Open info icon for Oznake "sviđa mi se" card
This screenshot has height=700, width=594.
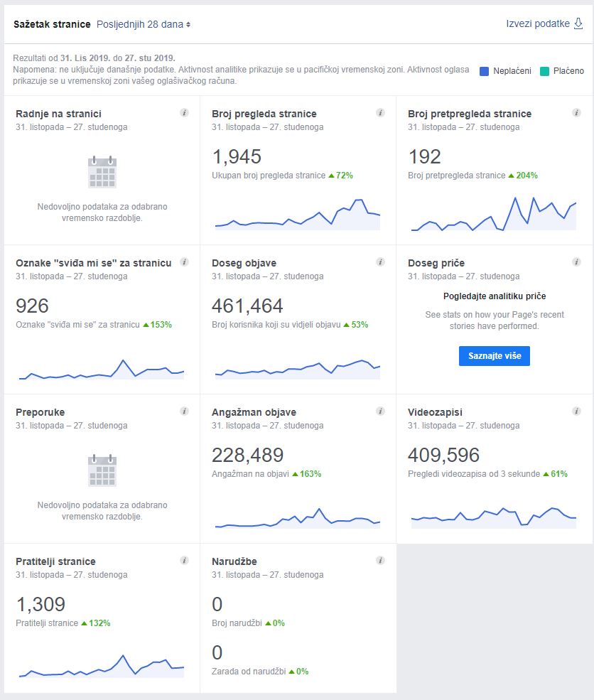click(x=184, y=262)
